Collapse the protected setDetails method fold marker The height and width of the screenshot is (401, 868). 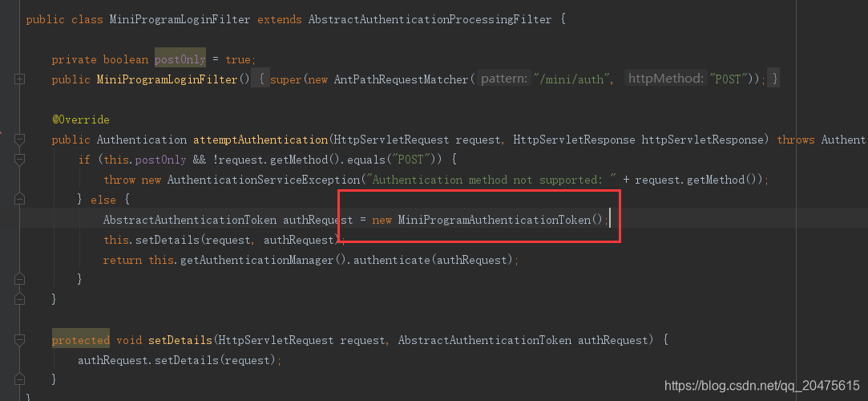click(x=19, y=339)
